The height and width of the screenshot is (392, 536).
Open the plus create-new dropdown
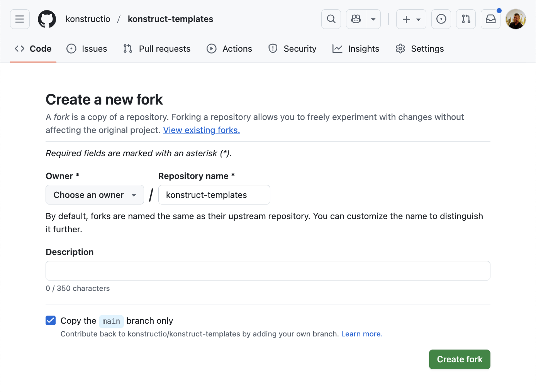(411, 19)
